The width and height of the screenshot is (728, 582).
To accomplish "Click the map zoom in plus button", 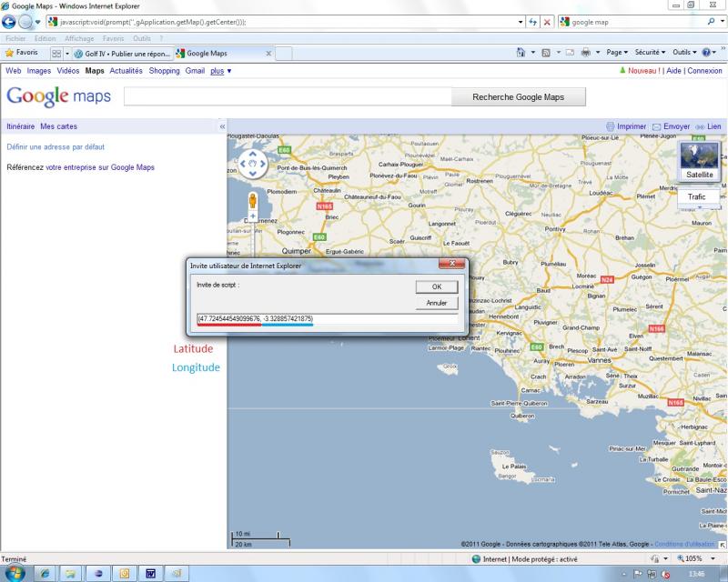I will click(253, 216).
